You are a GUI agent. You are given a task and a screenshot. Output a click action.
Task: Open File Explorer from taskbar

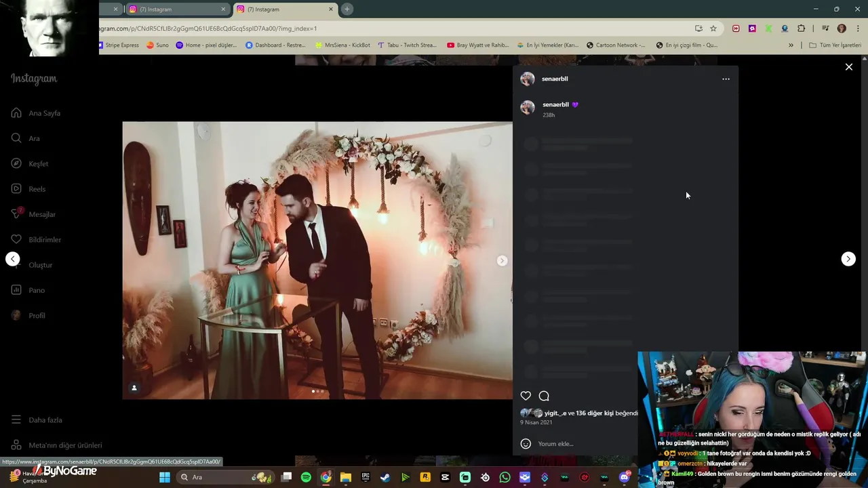(x=346, y=477)
